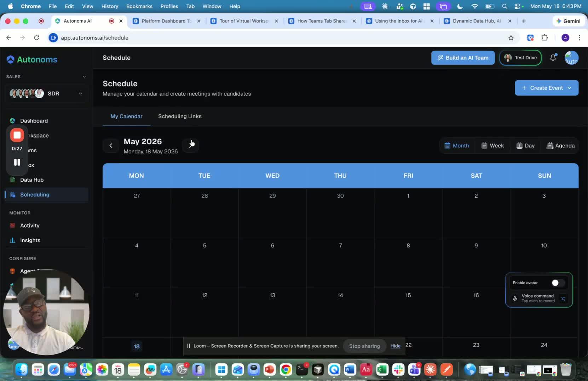This screenshot has height=381, width=588.
Task: Select May 13 calendar cell
Action: [272, 312]
